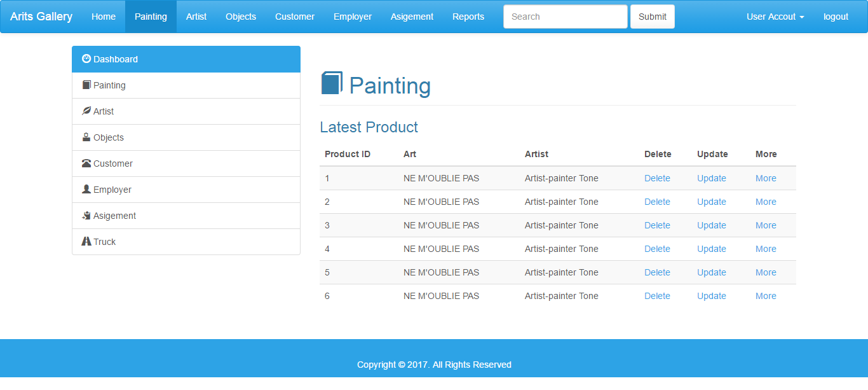
Task: Click logout in the top bar
Action: 836,16
